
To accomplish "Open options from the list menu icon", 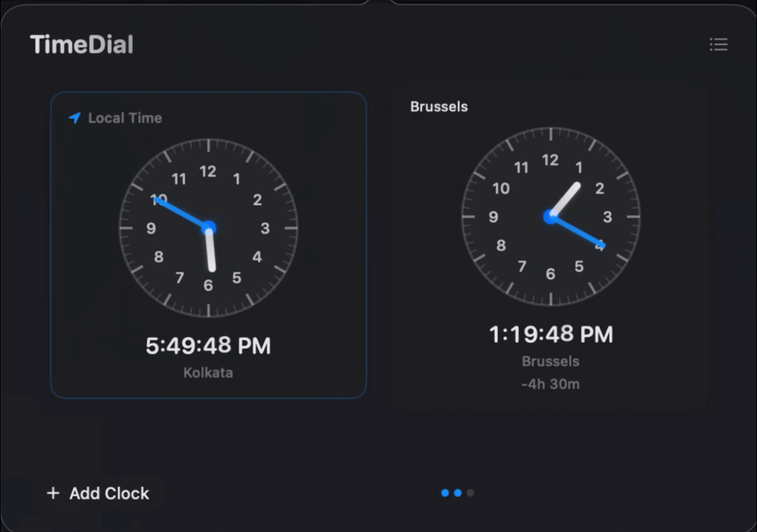I will (719, 45).
